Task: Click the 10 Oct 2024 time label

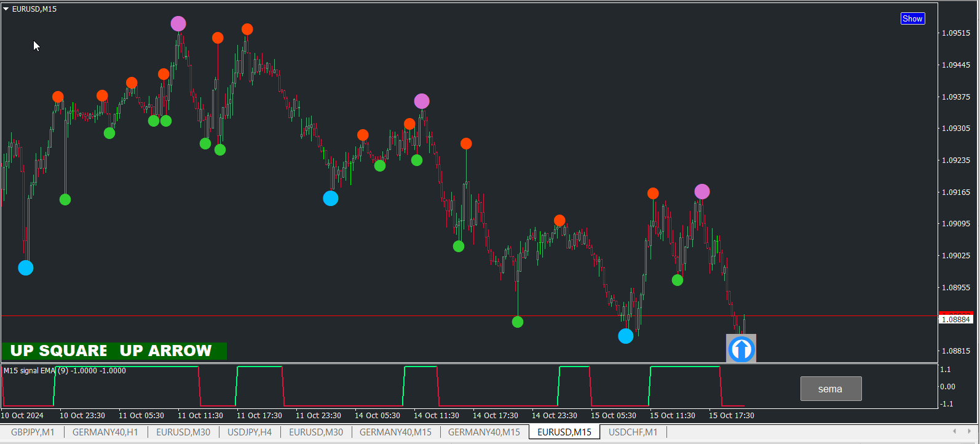Action: click(x=22, y=416)
